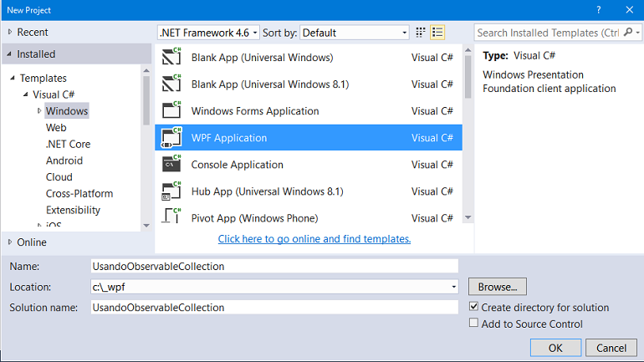Select the Android template category
Image resolution: width=644 pixels, height=362 pixels.
coord(64,161)
